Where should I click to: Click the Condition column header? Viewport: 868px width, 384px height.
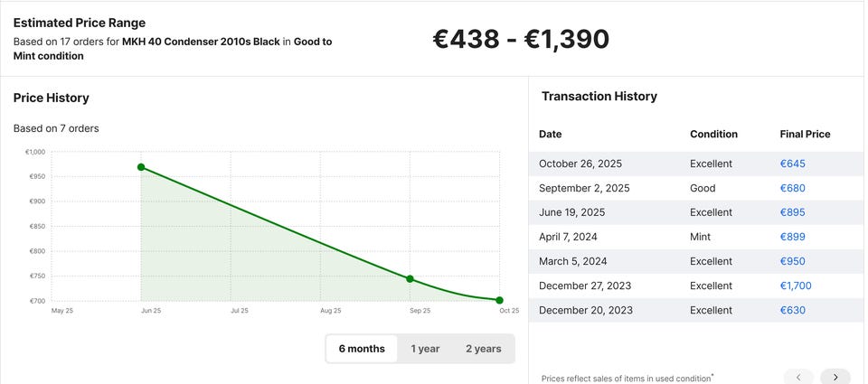(x=713, y=134)
